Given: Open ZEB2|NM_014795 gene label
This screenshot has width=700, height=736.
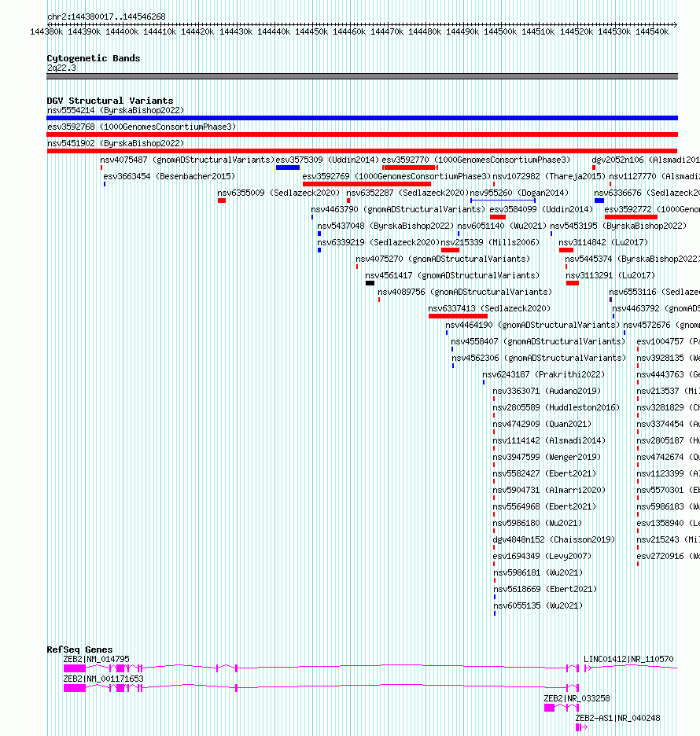Looking at the screenshot, I should 96,659.
